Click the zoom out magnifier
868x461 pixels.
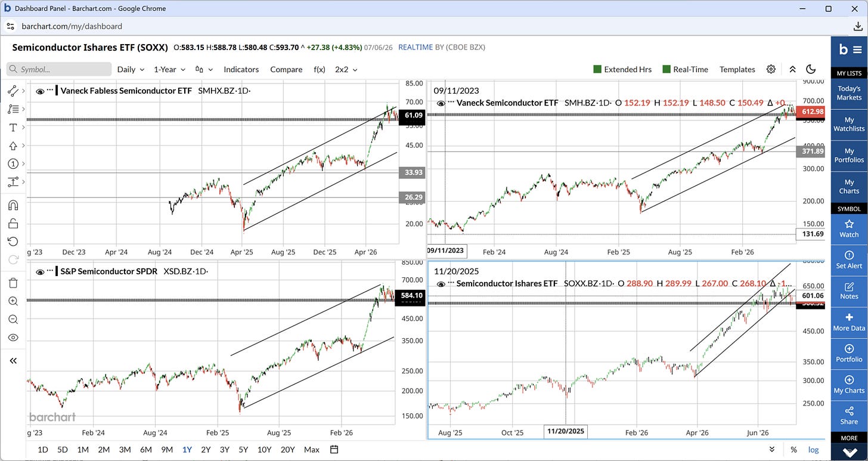point(13,319)
